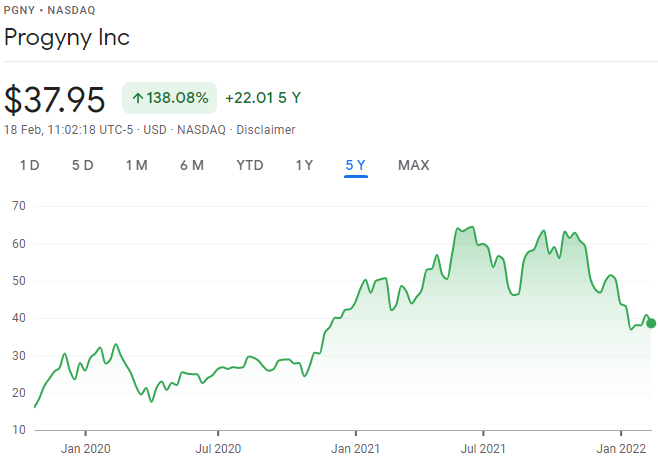Click the 10 value on the price axis
Screen dimensions: 658x457
click(x=19, y=430)
